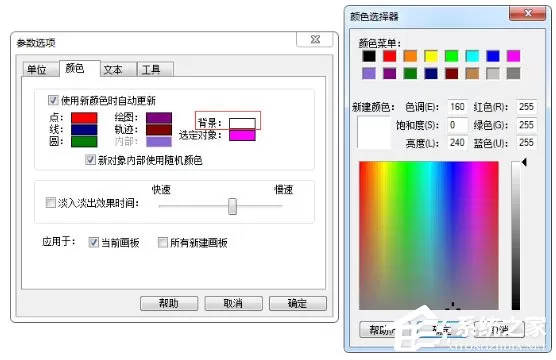Pick the orange swatch in color menu
Image resolution: width=556 pixels, height=360 pixels.
pyautogui.click(x=410, y=56)
